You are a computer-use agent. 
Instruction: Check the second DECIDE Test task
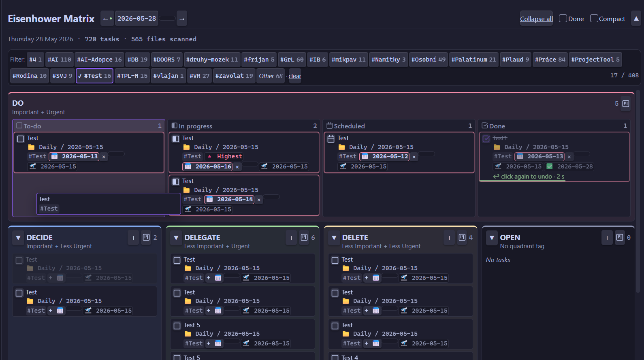(x=19, y=293)
